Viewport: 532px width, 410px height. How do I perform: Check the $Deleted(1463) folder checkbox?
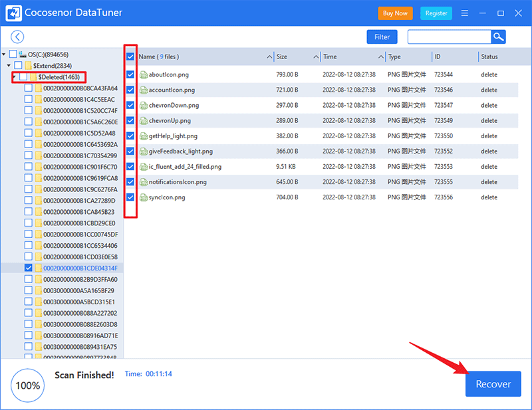pos(23,76)
